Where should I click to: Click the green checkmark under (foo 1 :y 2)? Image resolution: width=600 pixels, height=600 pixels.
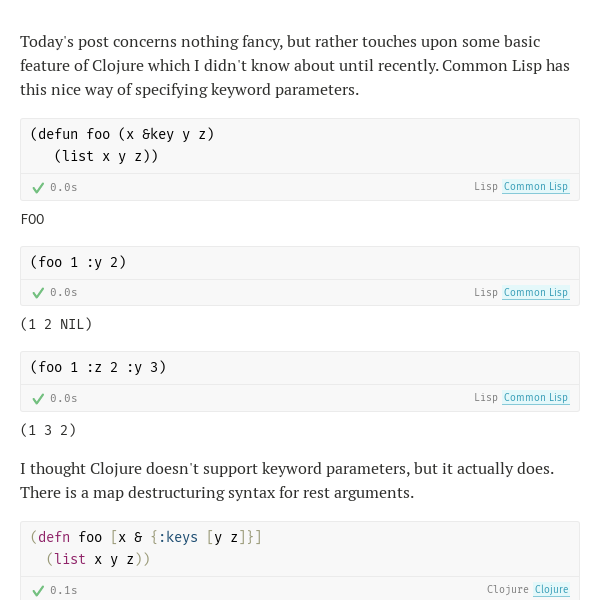coord(38,293)
